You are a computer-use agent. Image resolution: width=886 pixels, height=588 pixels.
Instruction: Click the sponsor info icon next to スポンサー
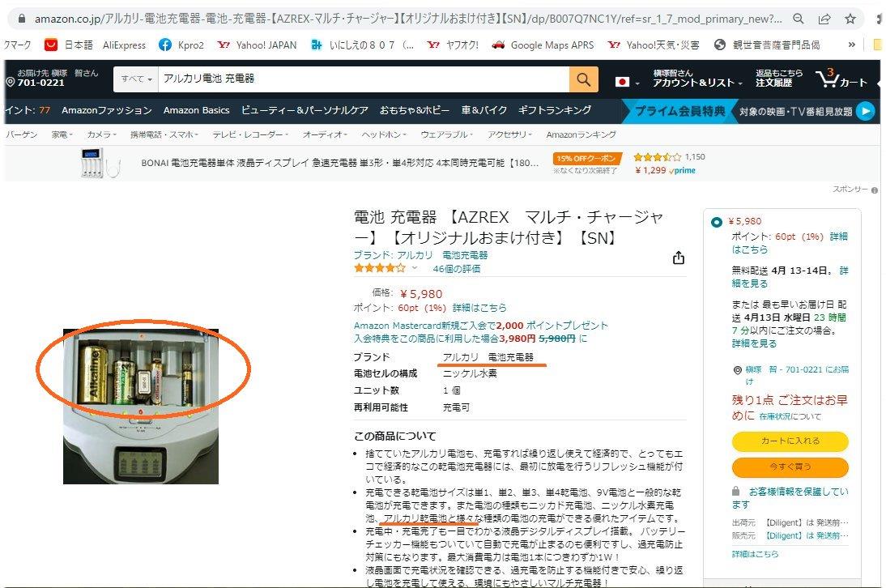[875, 190]
